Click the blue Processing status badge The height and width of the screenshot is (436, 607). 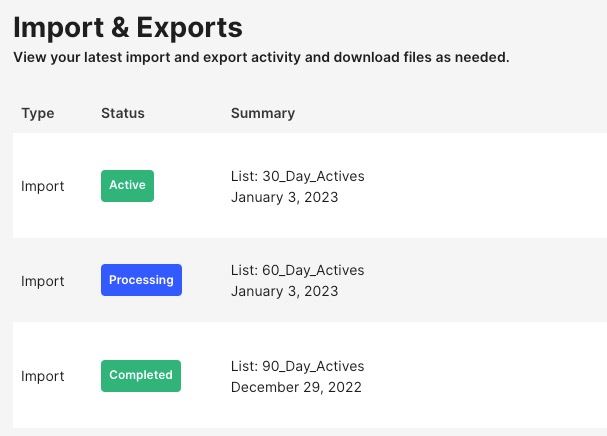141,280
